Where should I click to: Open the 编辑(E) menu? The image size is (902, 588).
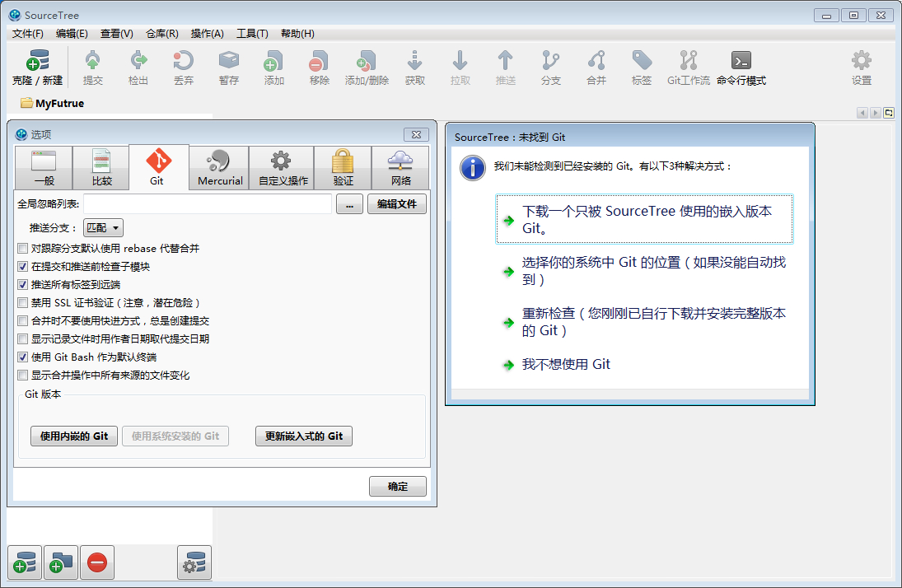[72, 34]
